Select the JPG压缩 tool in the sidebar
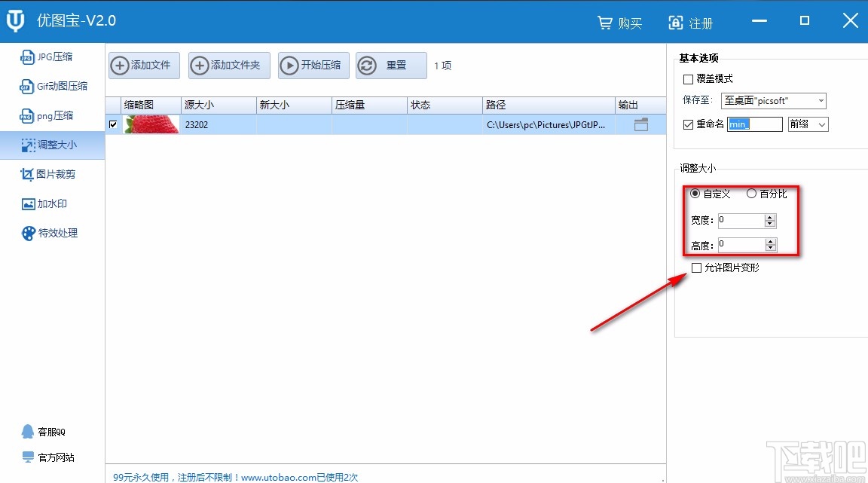 pos(51,57)
